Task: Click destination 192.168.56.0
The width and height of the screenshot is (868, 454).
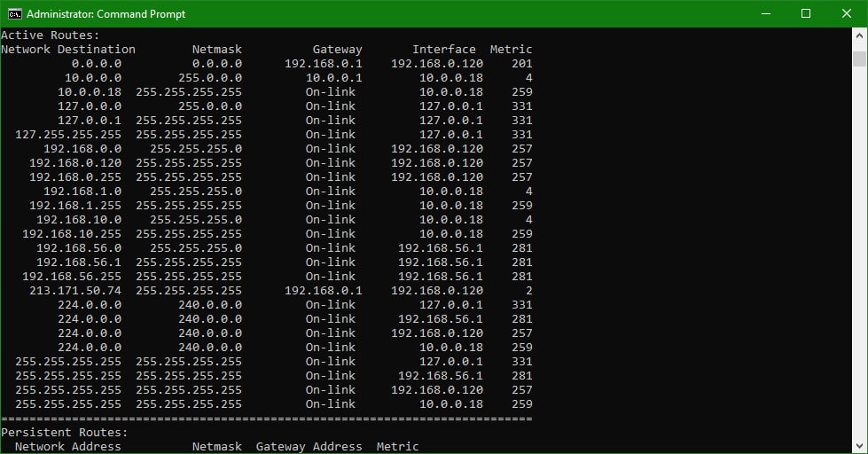Action: click(x=79, y=248)
